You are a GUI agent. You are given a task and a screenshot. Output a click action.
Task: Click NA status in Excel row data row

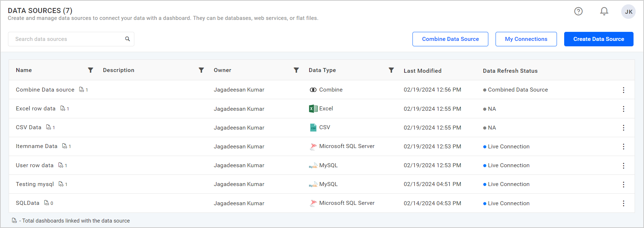point(492,109)
